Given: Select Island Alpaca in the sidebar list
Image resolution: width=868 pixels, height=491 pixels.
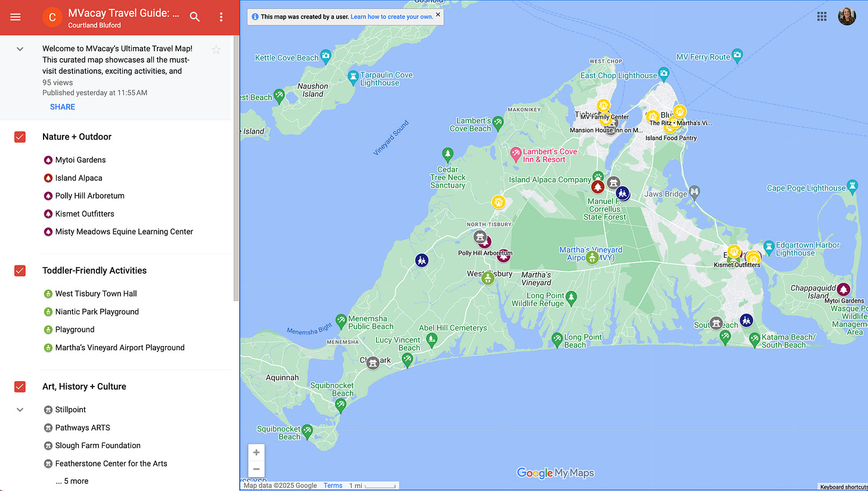Looking at the screenshot, I should tap(79, 178).
